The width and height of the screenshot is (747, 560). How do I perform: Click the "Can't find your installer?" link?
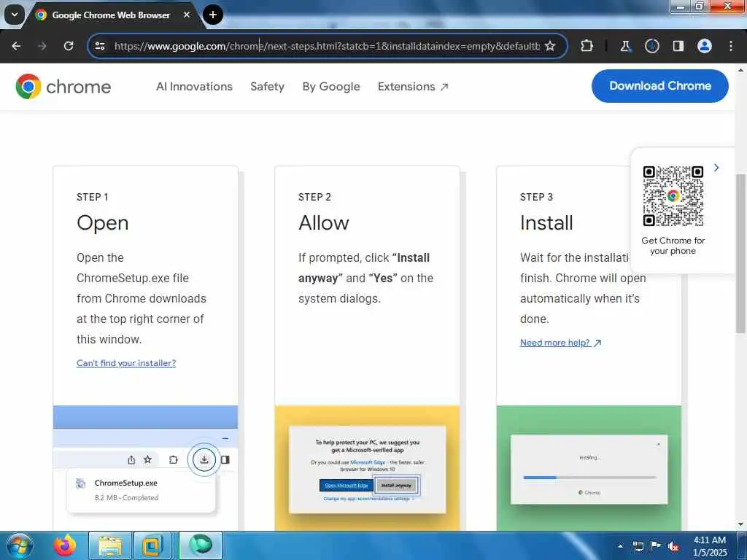[x=126, y=363]
